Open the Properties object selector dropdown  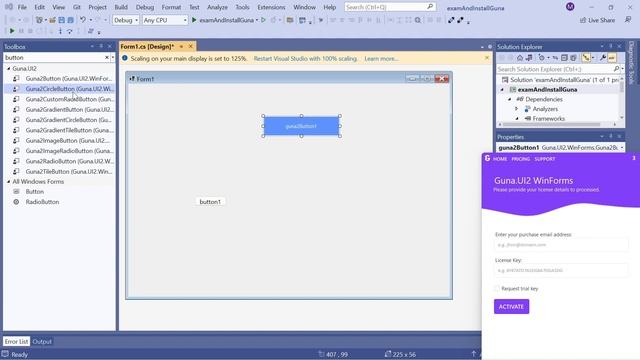622,147
